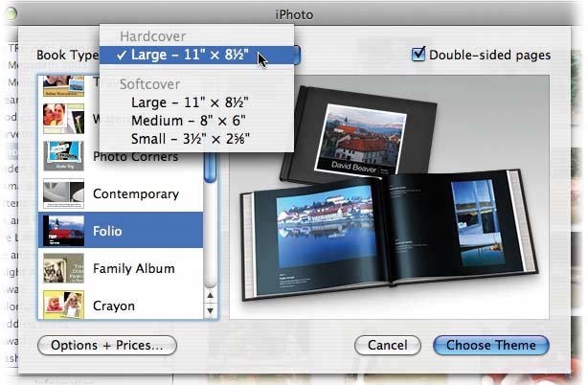Click the Contemporary theme thumbnail icon
588x385 pixels.
tap(62, 194)
